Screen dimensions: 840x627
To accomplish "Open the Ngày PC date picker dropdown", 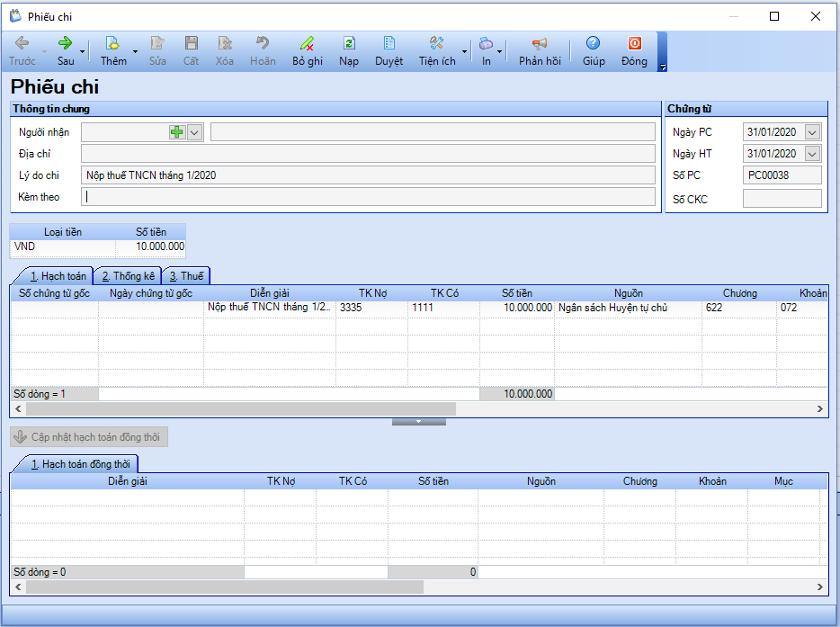I will point(813,132).
